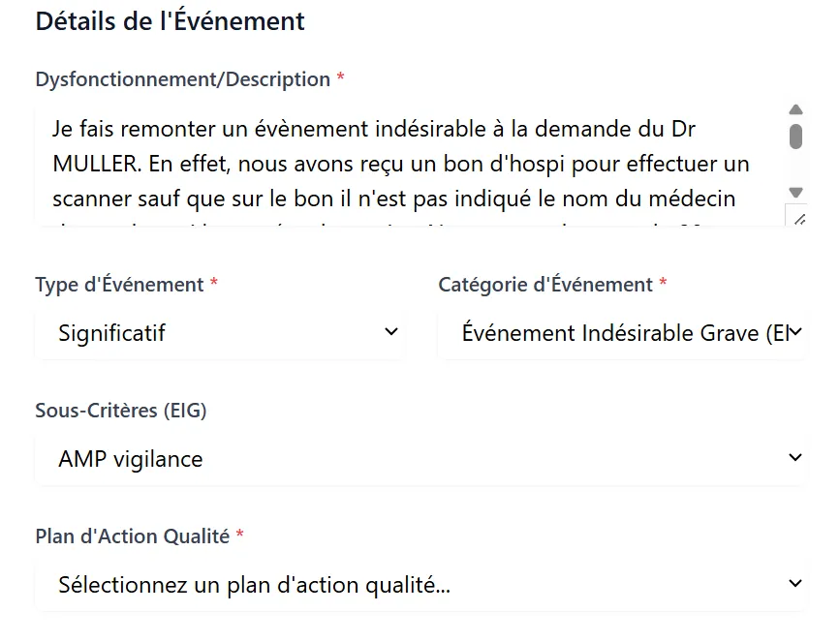Click the Plan d'Action Qualité label
Viewport: 840px width, 643px height.
pyautogui.click(x=133, y=536)
